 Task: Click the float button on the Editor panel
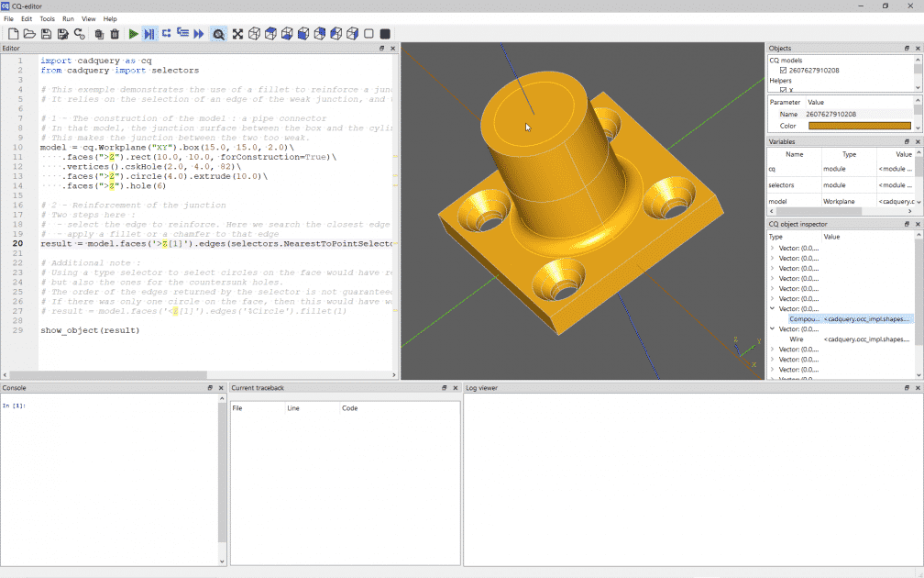click(x=382, y=48)
